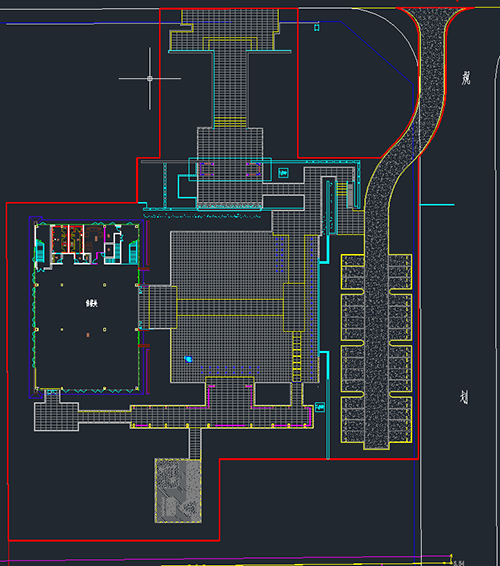Select the bright blue blob in the central plaza
The image size is (500, 566).
click(188, 359)
